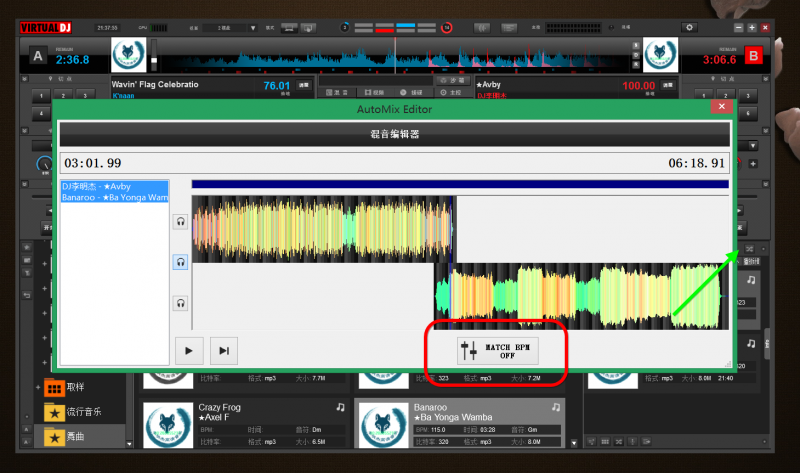This screenshot has width=800, height=473.
Task: Click the skip-to-next button in AutoMix Editor
Action: [224, 351]
